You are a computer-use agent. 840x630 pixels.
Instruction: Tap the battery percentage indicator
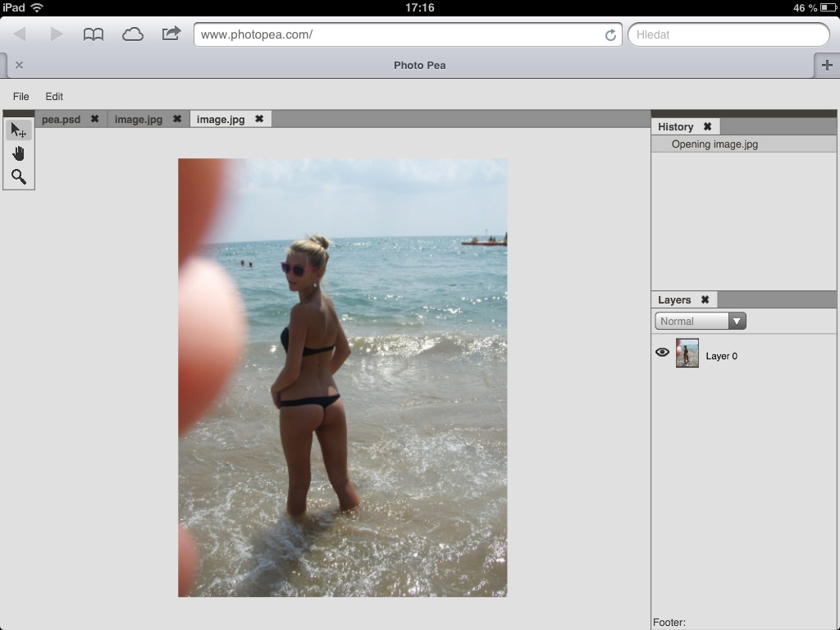pyautogui.click(x=805, y=7)
